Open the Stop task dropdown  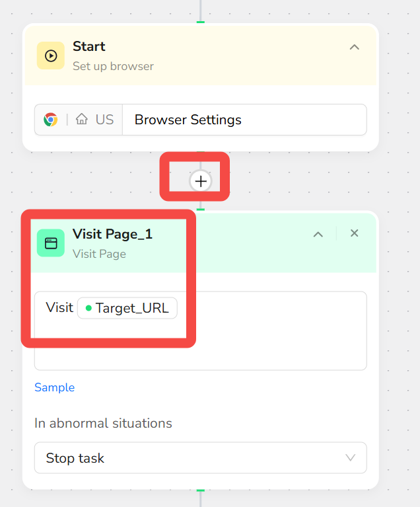point(201,458)
